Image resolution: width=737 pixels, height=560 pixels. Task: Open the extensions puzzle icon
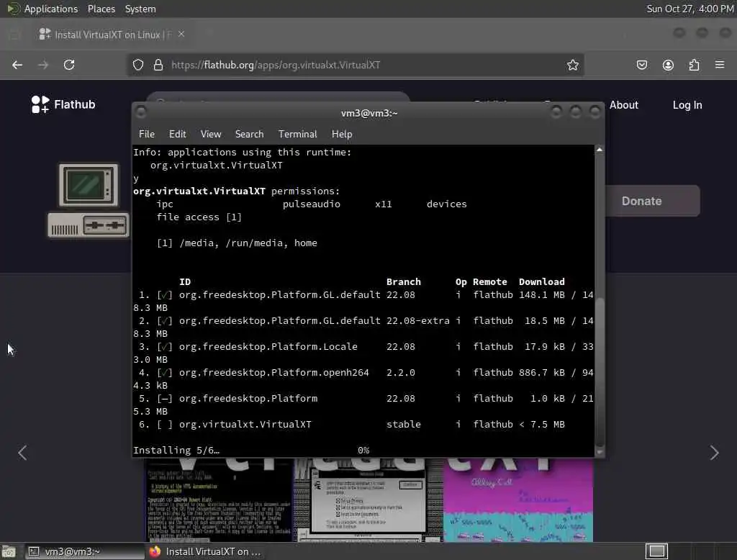695,65
